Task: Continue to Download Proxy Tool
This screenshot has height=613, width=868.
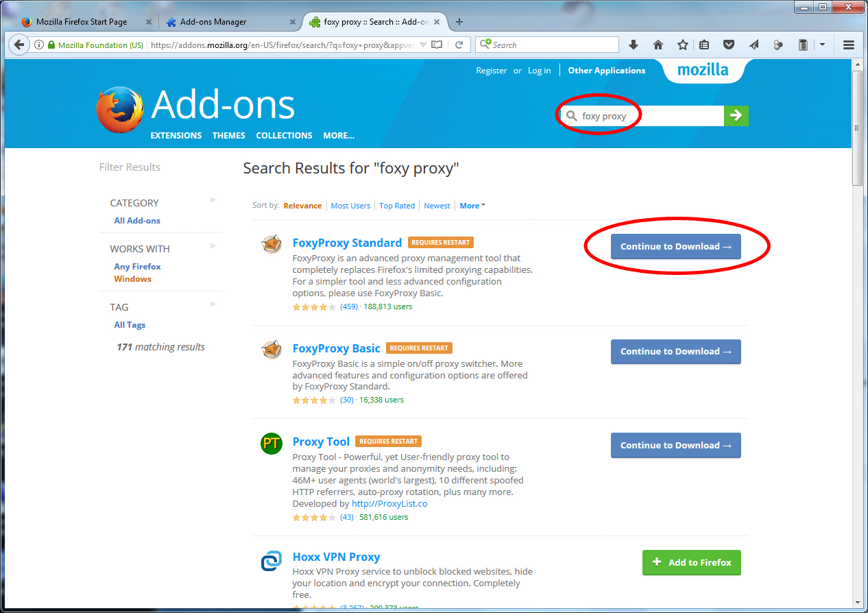Action: (x=676, y=446)
